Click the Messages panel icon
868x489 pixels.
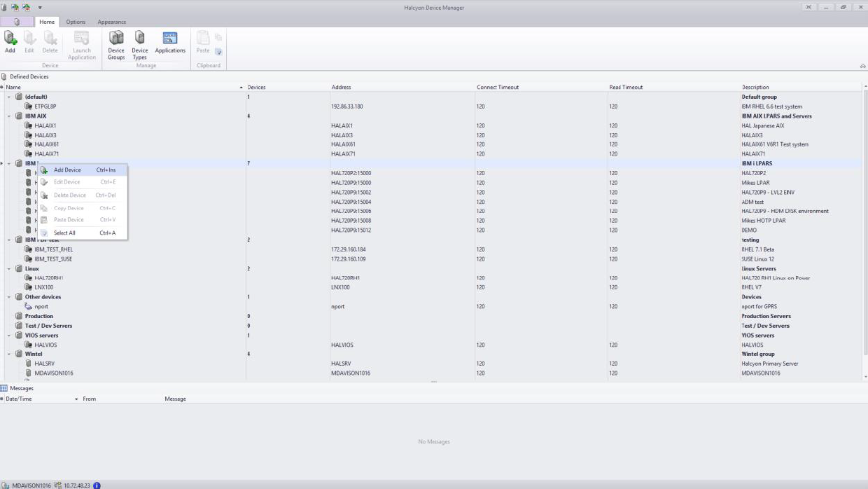(4, 388)
